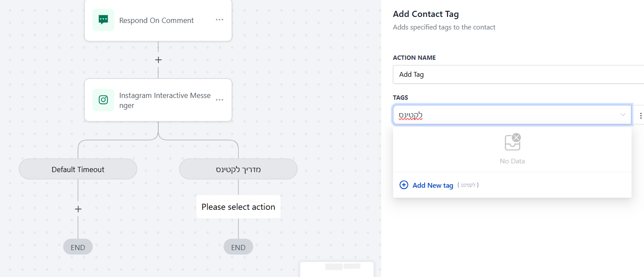Expand the Tags dropdown arrow
Screen dimensions: 644x277
point(623,114)
